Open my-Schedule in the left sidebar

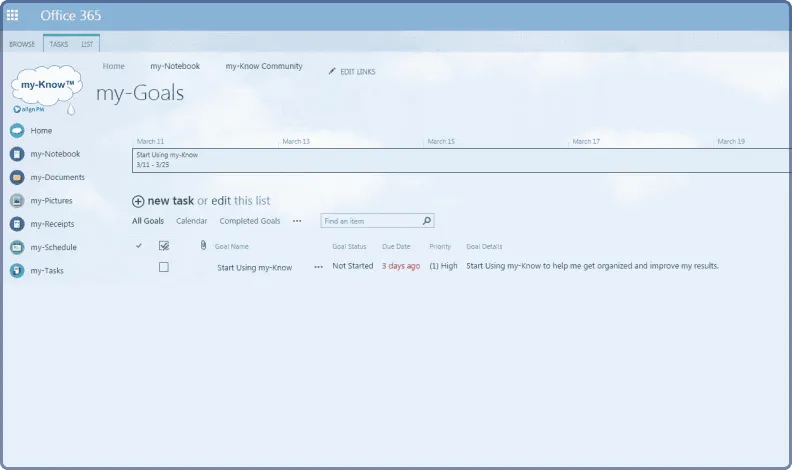coord(53,247)
